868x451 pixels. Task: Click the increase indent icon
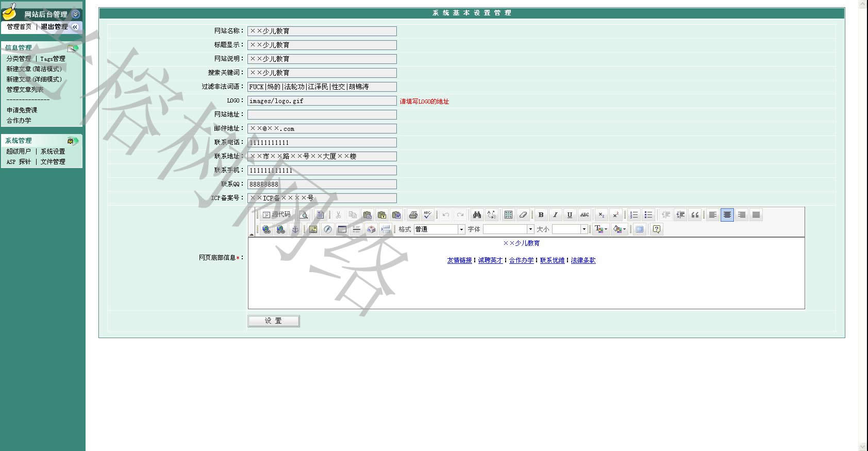[x=680, y=215]
